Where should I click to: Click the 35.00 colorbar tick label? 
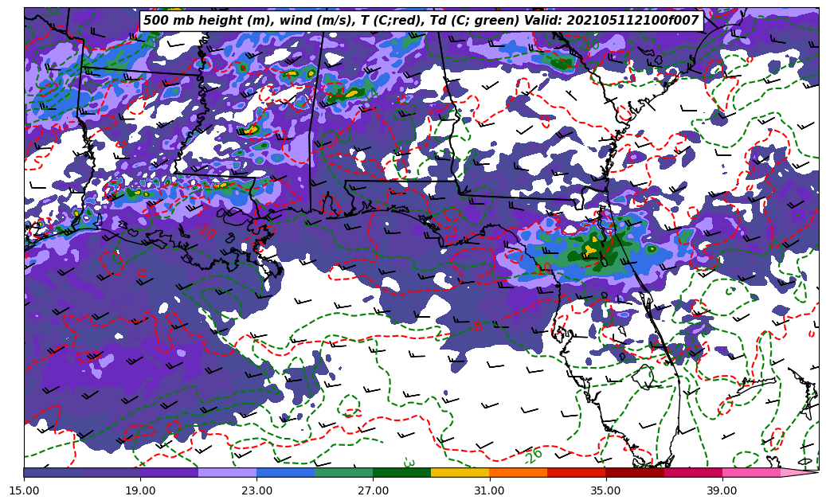(605, 491)
